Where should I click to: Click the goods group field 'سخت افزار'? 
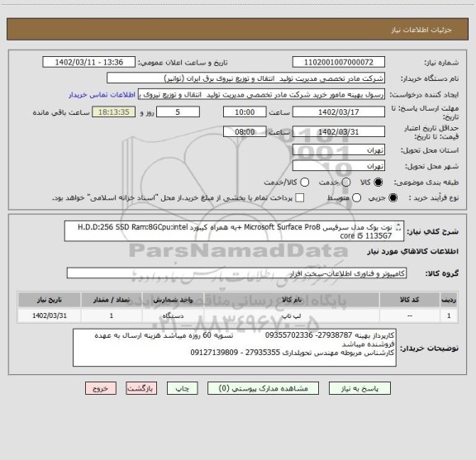coord(236,273)
